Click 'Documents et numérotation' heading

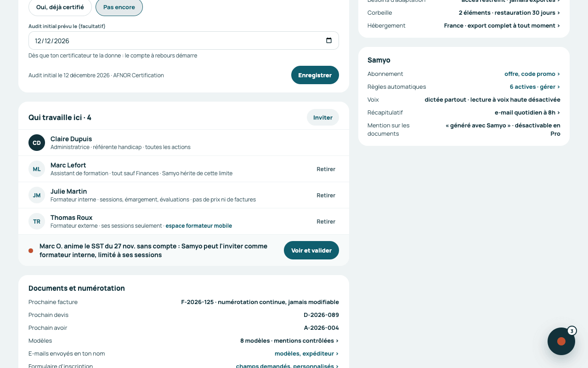[77, 288]
